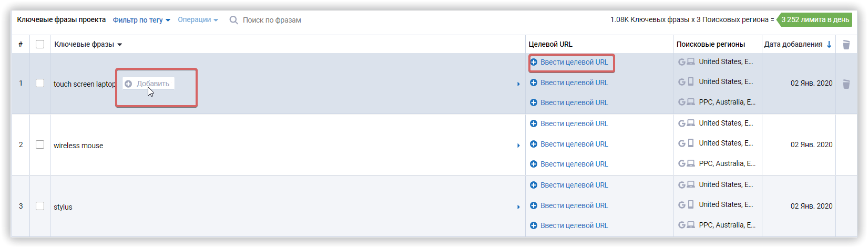Open the Операции dropdown menu

tap(198, 19)
